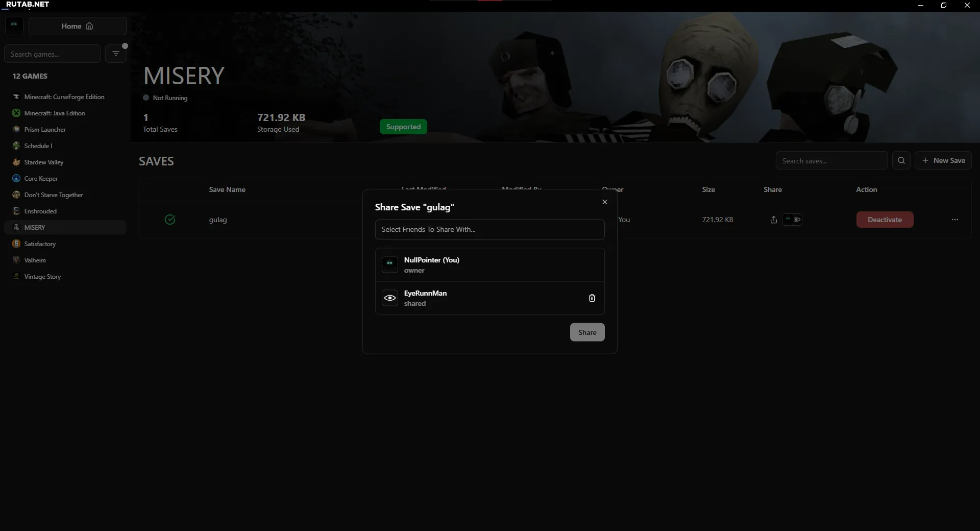Close the Share Save dialog

point(604,202)
